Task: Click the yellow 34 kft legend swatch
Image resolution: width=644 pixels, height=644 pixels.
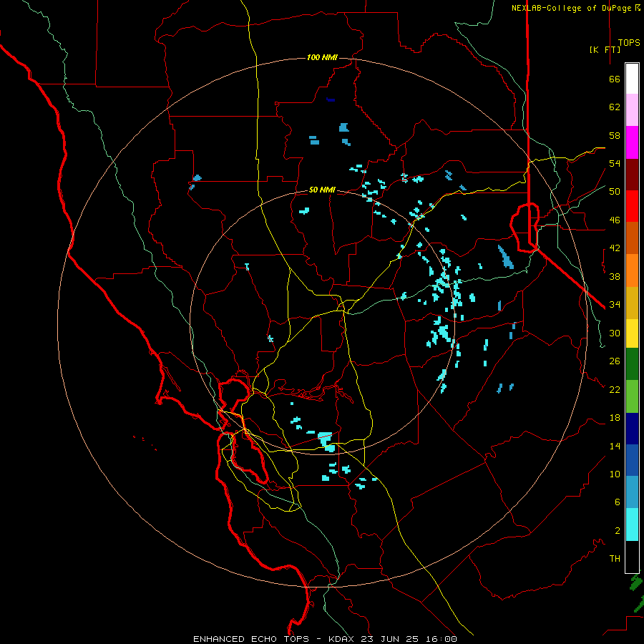Action: [x=632, y=333]
